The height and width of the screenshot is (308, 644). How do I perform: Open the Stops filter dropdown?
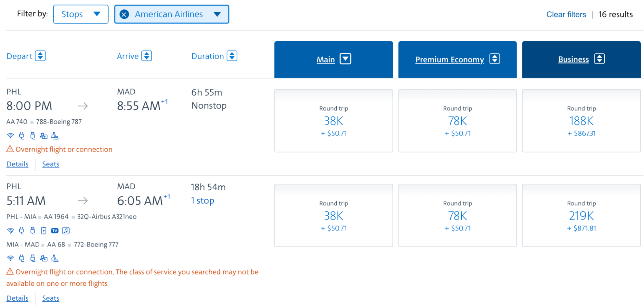coord(81,14)
